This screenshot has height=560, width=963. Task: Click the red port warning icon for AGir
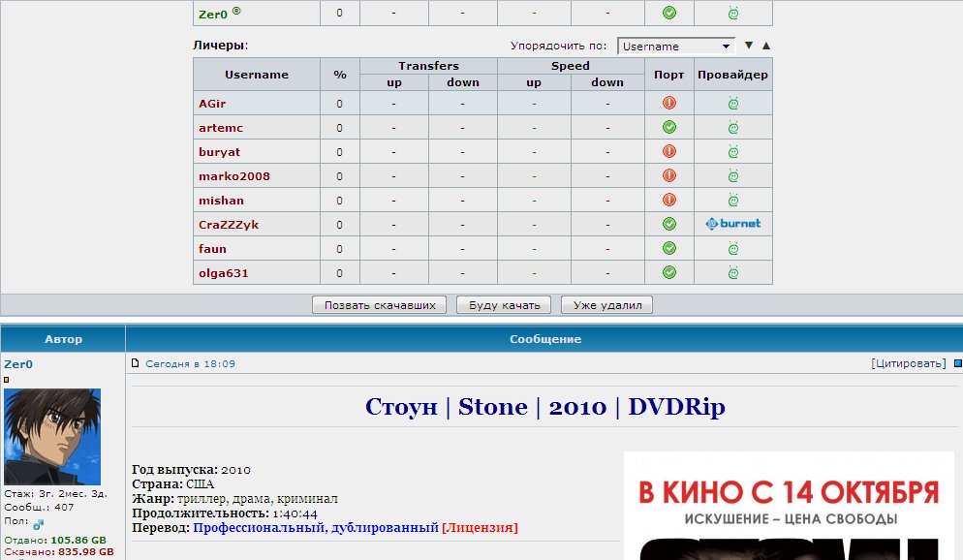coord(668,103)
